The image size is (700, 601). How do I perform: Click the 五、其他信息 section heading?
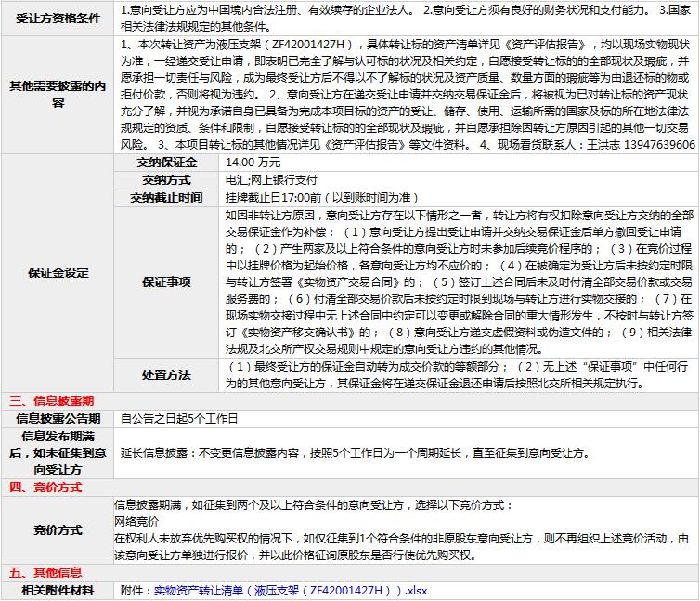pos(45,572)
